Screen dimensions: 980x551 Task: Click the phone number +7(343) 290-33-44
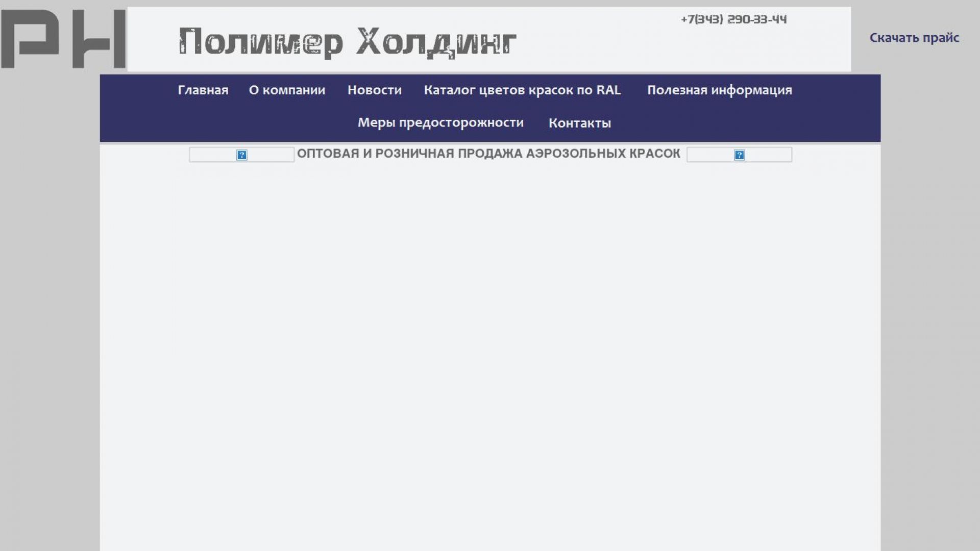(x=733, y=19)
